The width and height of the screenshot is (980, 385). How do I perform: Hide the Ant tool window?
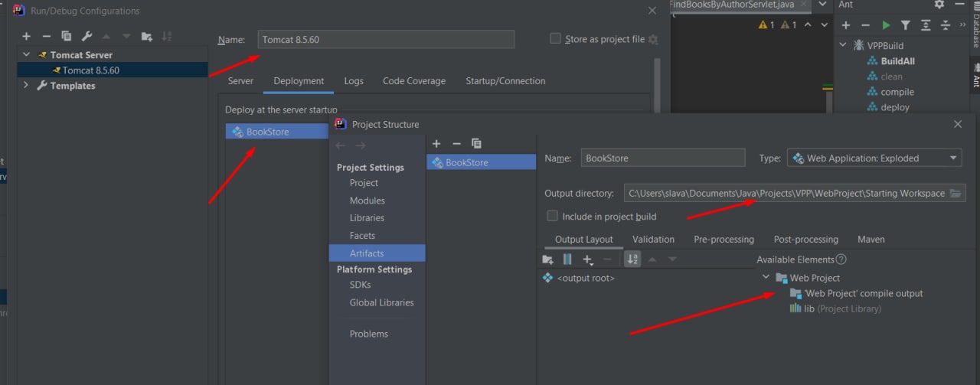(959, 5)
